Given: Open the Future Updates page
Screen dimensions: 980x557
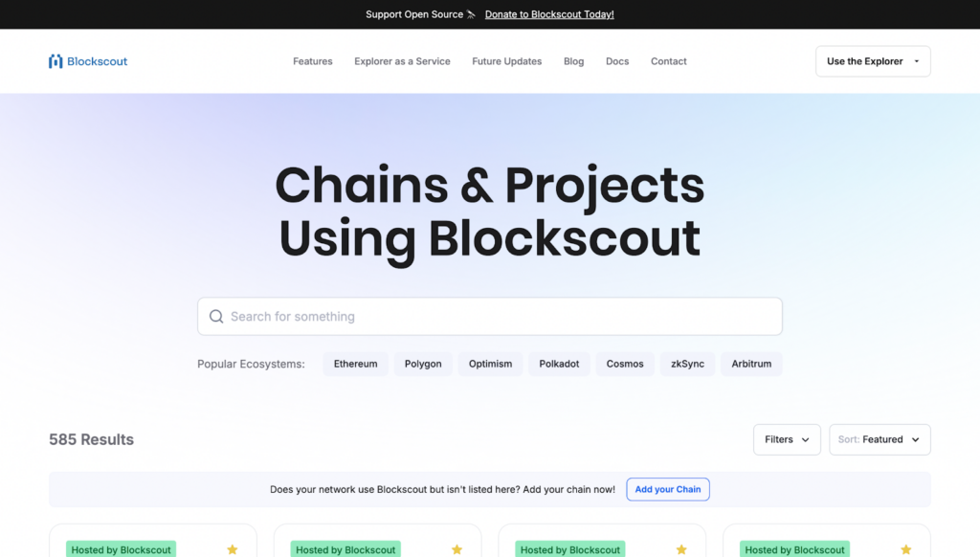Looking at the screenshot, I should pos(506,61).
